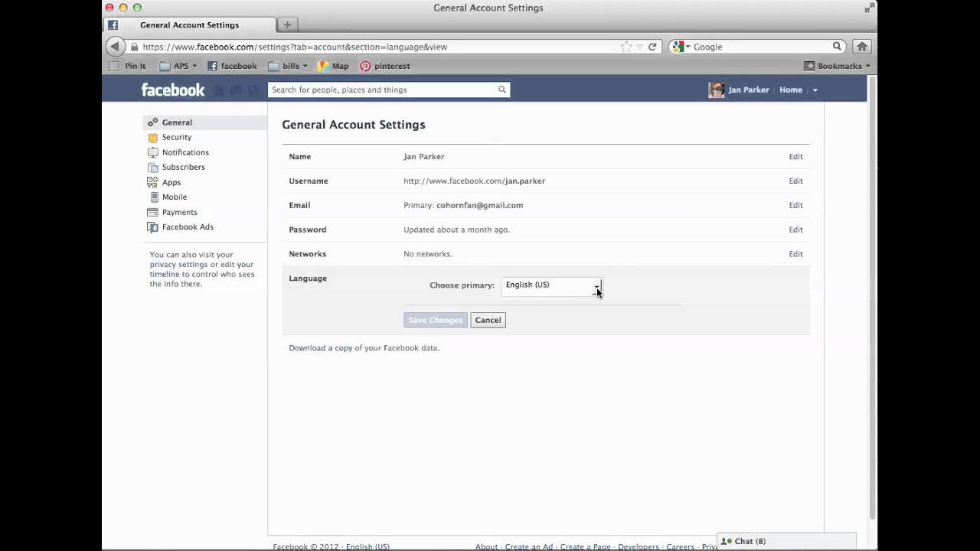Bookmark this page with the star icon
The height and width of the screenshot is (551, 980).
[626, 47]
